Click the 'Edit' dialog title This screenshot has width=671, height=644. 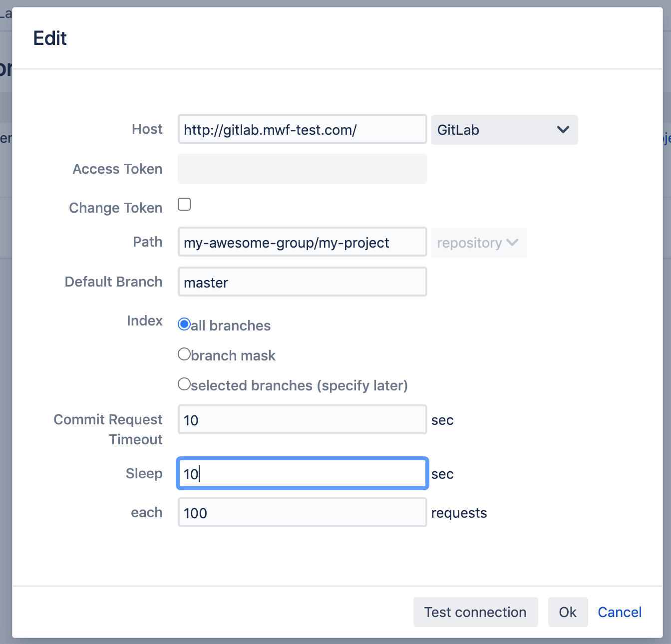click(x=50, y=38)
